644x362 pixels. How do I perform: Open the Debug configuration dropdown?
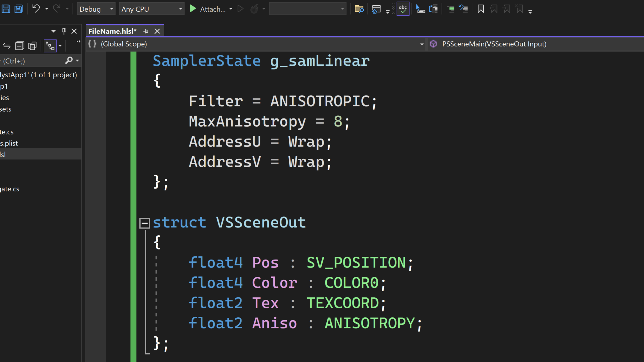[97, 9]
